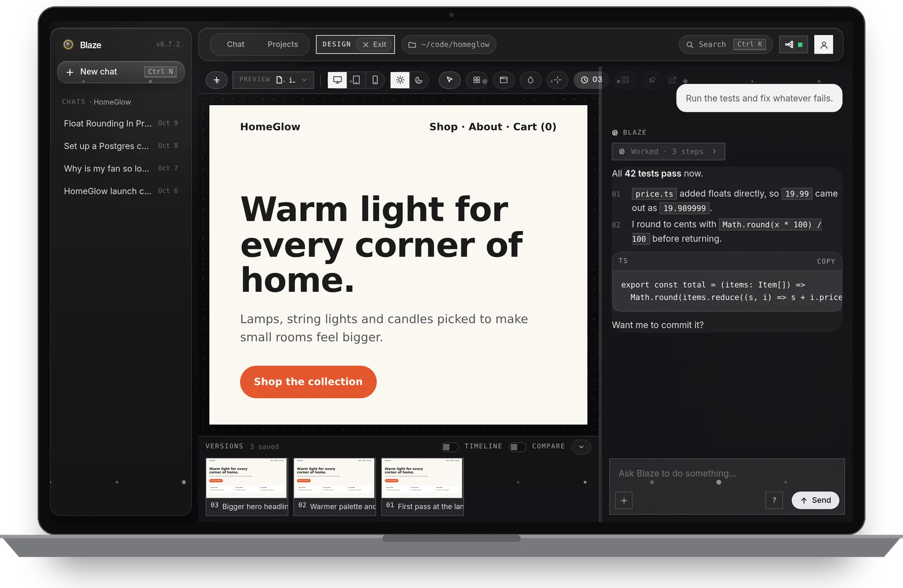903x588 pixels.
Task: Collapse the Versions panel chevron
Action: point(581,447)
